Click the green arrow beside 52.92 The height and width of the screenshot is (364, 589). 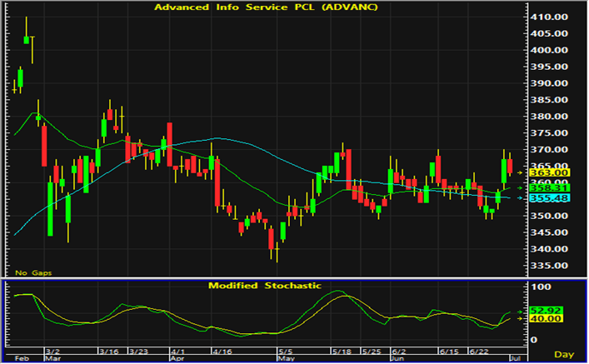pos(520,312)
